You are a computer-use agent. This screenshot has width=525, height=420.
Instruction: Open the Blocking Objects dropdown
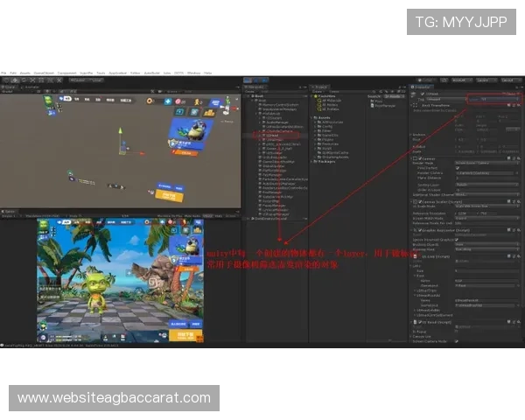(486, 244)
